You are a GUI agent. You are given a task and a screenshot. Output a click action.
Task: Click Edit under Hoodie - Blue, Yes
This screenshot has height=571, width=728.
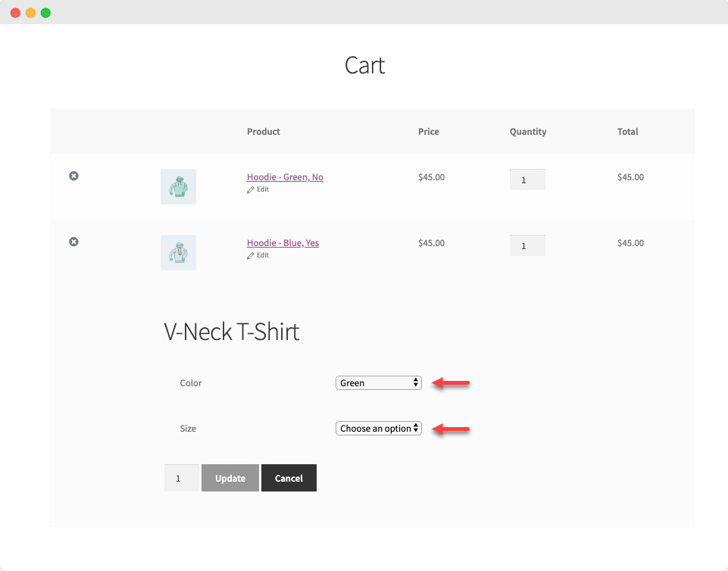258,255
